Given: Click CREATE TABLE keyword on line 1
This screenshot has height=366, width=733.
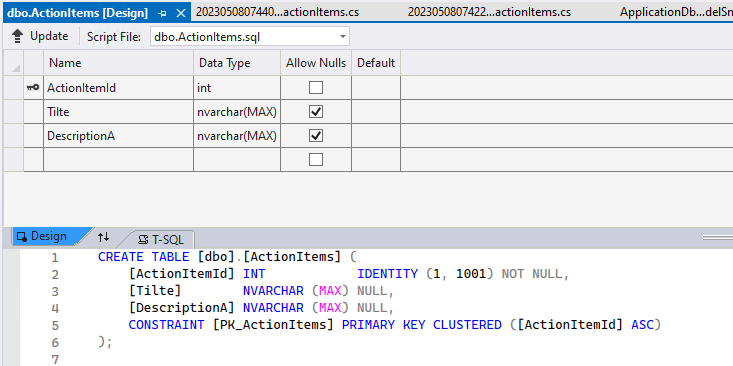Looking at the screenshot, I should 144,257.
